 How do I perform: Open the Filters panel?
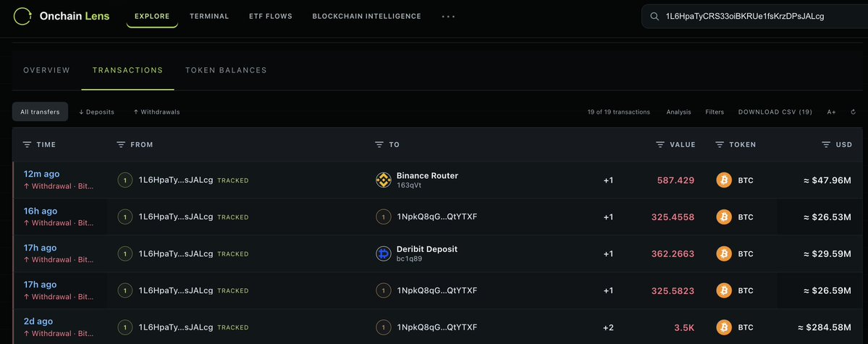(x=715, y=112)
